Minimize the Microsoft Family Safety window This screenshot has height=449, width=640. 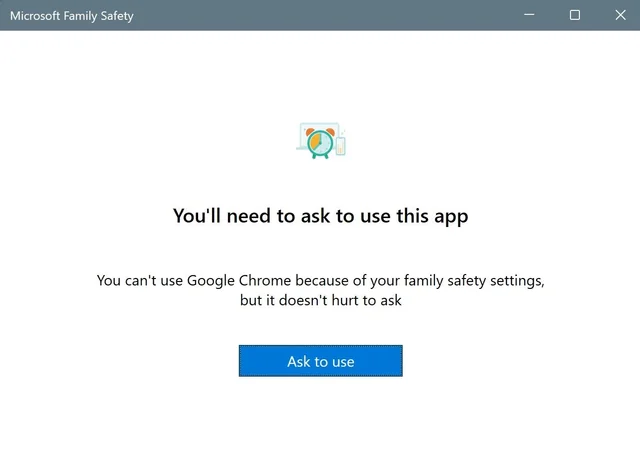529,15
